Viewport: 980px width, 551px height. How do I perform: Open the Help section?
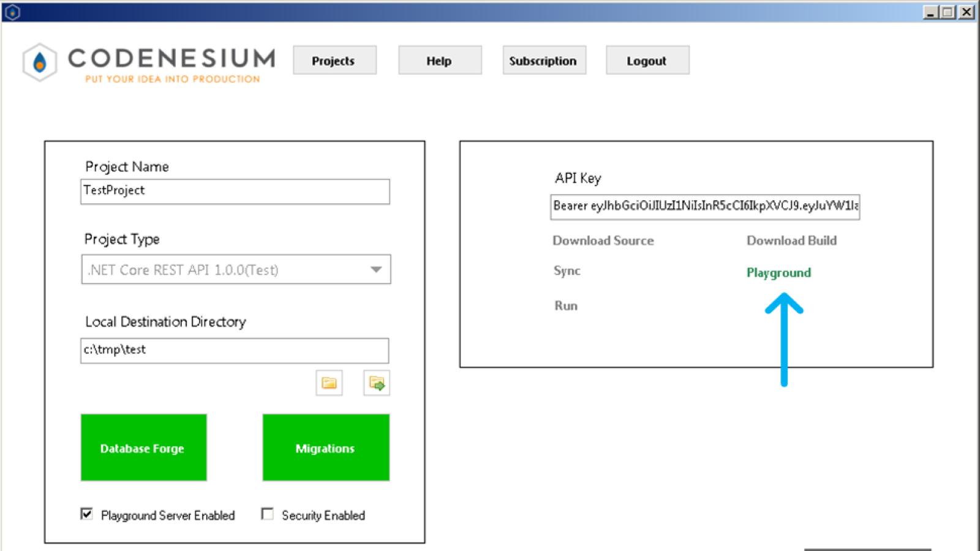(x=439, y=60)
